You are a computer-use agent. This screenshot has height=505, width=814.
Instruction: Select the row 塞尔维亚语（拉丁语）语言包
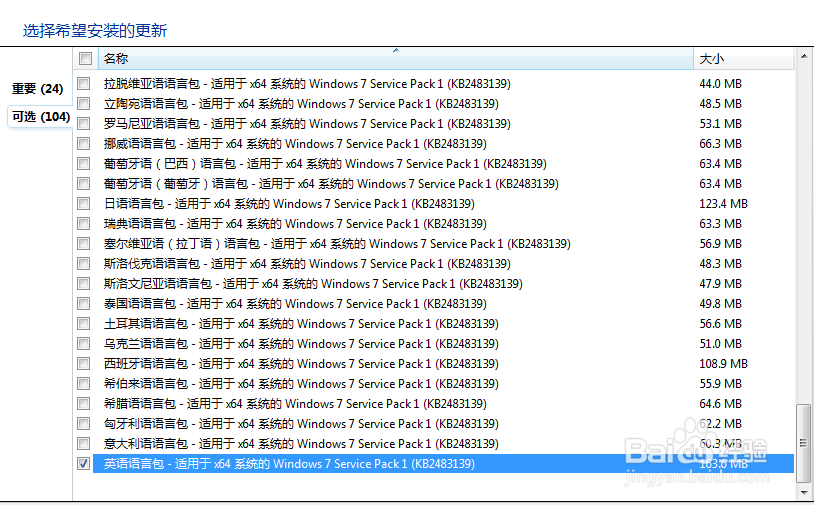[x=443, y=243]
